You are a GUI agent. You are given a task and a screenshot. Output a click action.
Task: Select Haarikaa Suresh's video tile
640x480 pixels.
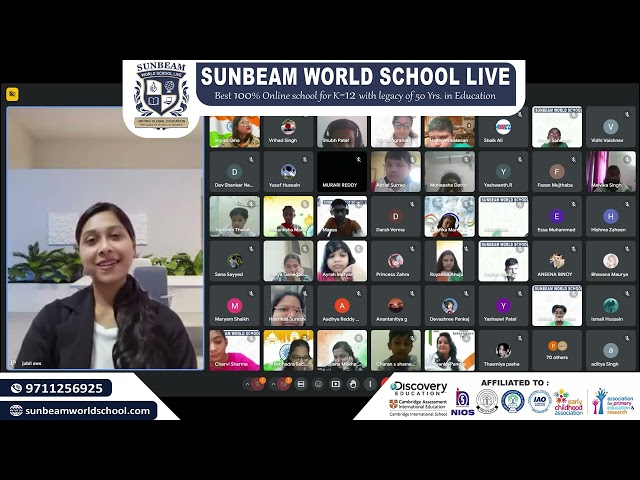(x=289, y=306)
